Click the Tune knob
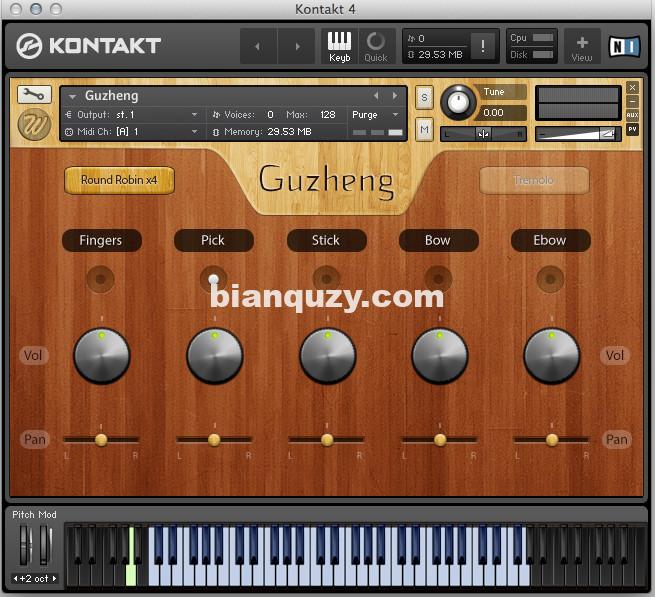 (458, 102)
